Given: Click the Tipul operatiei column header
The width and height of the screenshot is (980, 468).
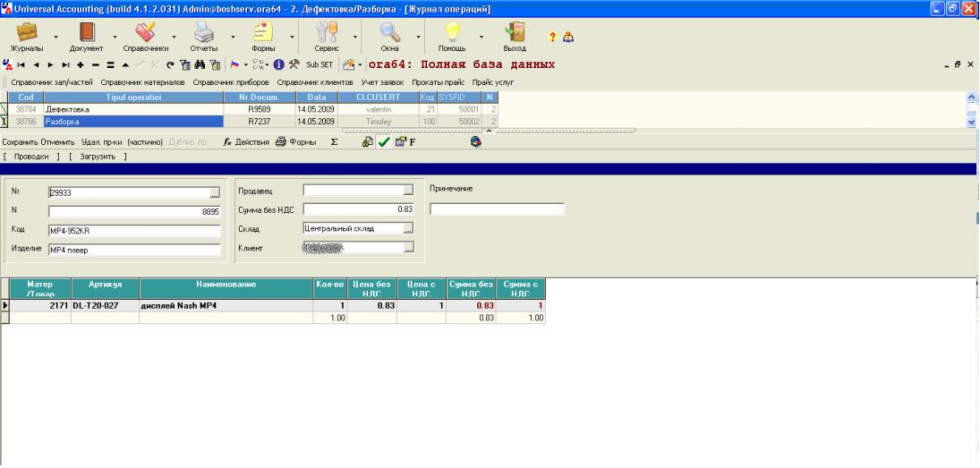Looking at the screenshot, I should [x=133, y=98].
